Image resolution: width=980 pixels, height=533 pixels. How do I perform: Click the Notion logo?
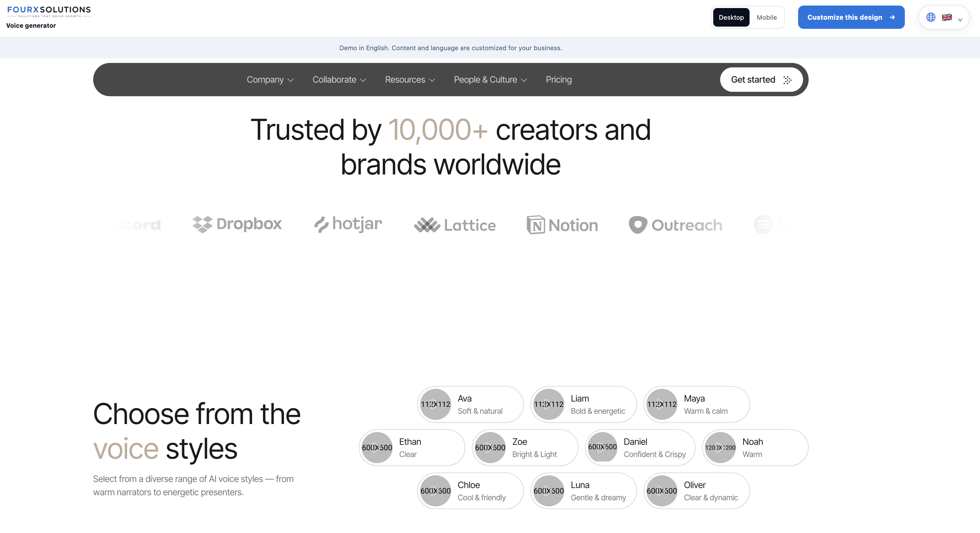[x=562, y=225]
